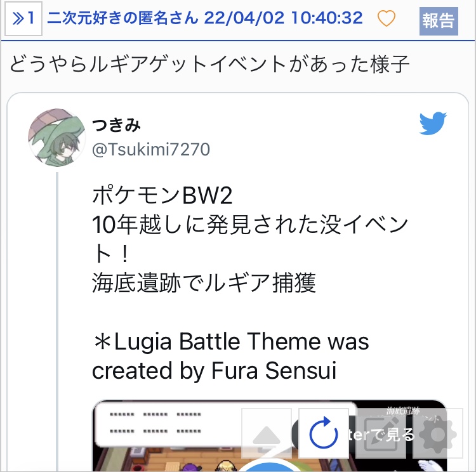The image size is (476, 472).
Task: Tap the heart icon to like the post
Action: pyautogui.click(x=386, y=18)
